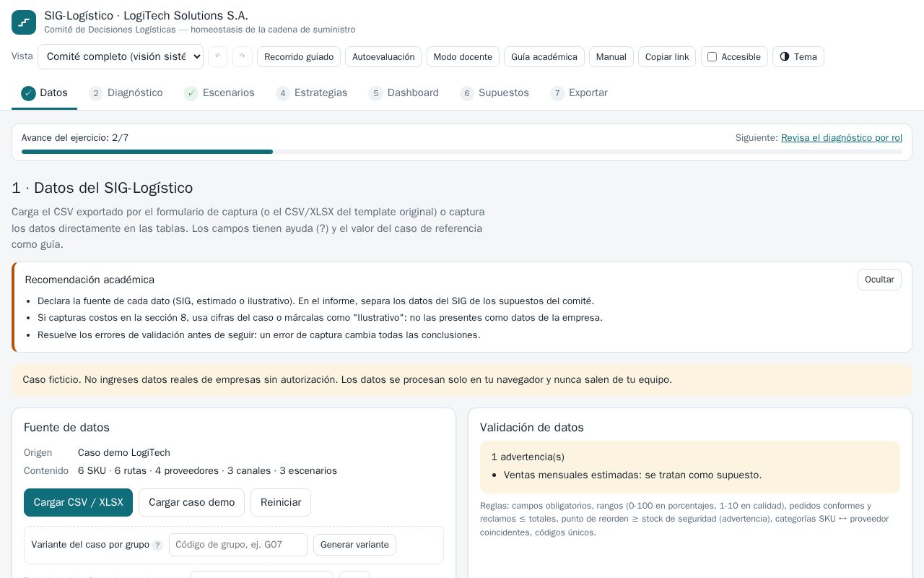Open the Guía académica

pyautogui.click(x=544, y=57)
